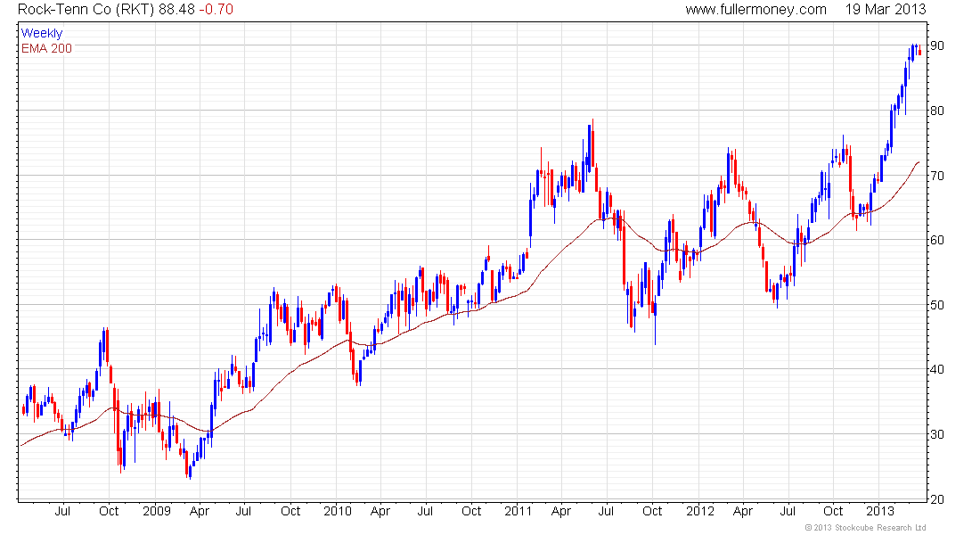This screenshot has height=535, width=980.
Task: Click the 20 price axis label
Action: (x=937, y=499)
